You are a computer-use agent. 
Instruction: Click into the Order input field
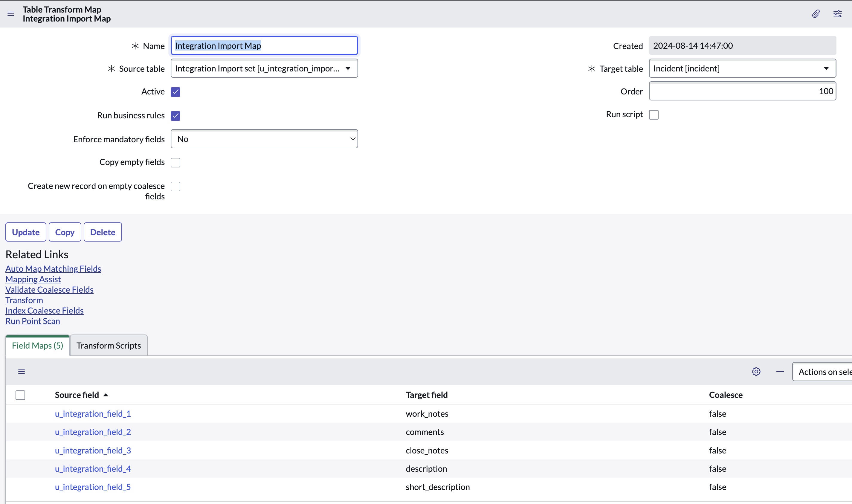(x=742, y=91)
